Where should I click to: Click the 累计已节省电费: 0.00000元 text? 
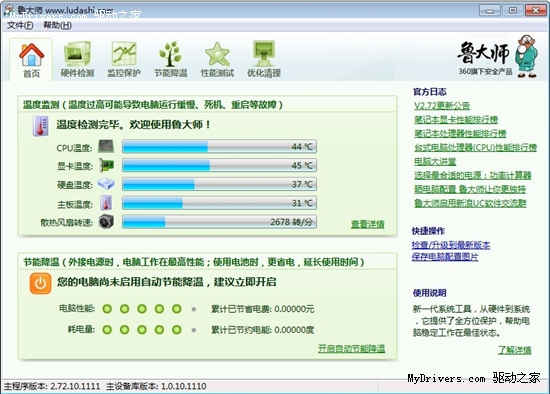(262, 309)
